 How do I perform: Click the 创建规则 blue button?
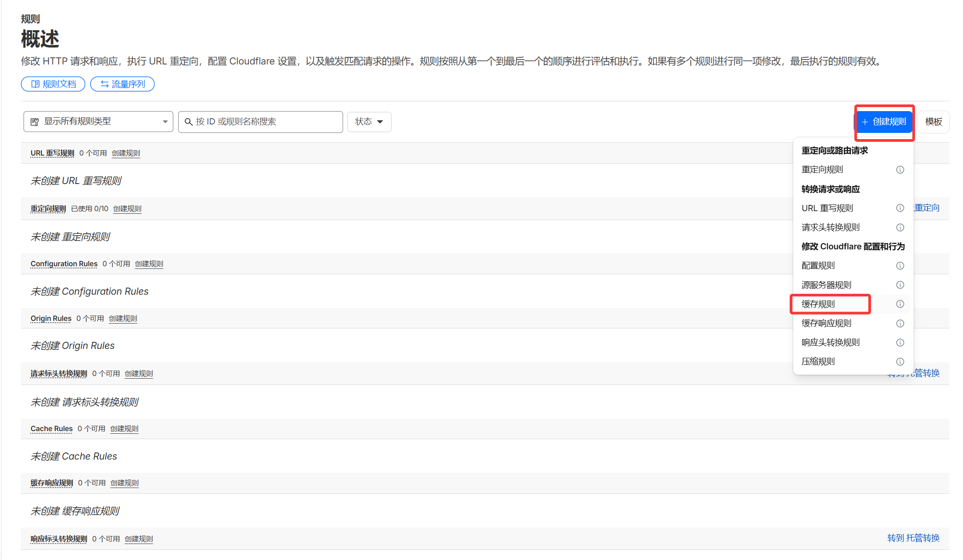(x=883, y=122)
